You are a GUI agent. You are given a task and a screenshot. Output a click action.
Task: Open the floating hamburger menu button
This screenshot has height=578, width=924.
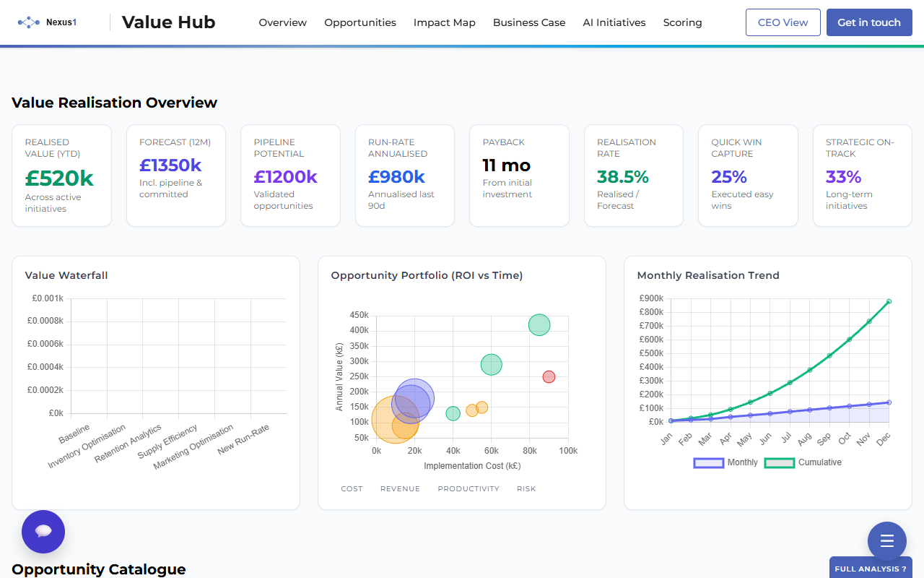[887, 541]
